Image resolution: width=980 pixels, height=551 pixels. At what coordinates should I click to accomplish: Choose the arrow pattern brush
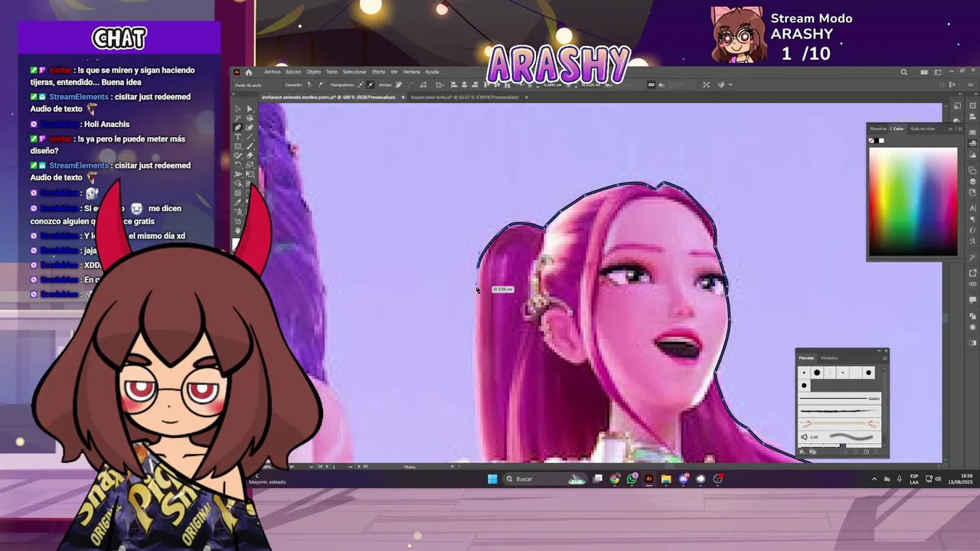840,422
